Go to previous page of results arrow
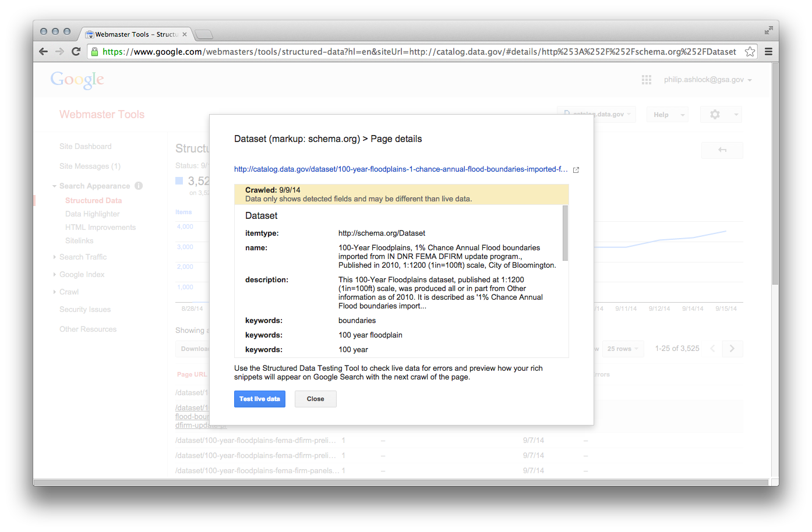The height and width of the screenshot is (532, 812). pos(712,349)
